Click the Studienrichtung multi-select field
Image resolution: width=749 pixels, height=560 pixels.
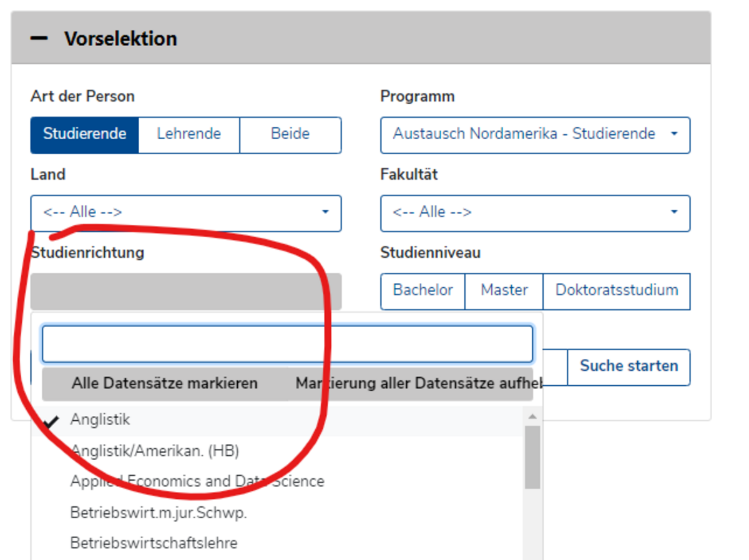tap(185, 291)
